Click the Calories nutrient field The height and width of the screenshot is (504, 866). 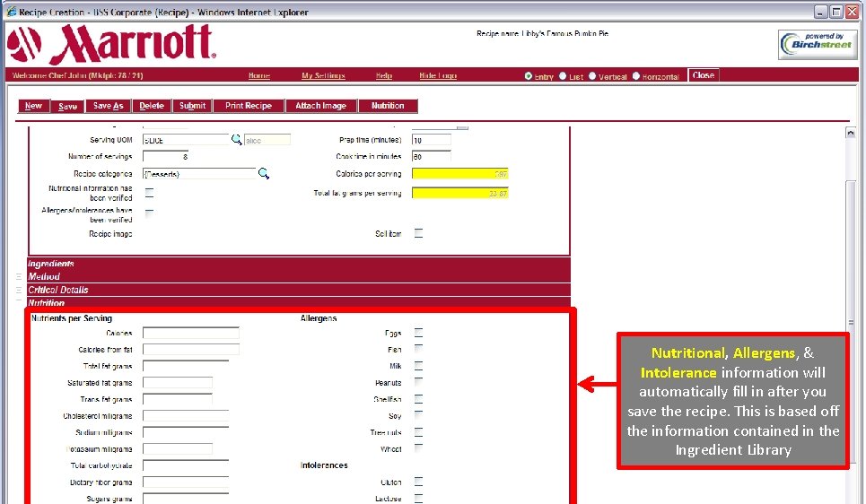[191, 333]
